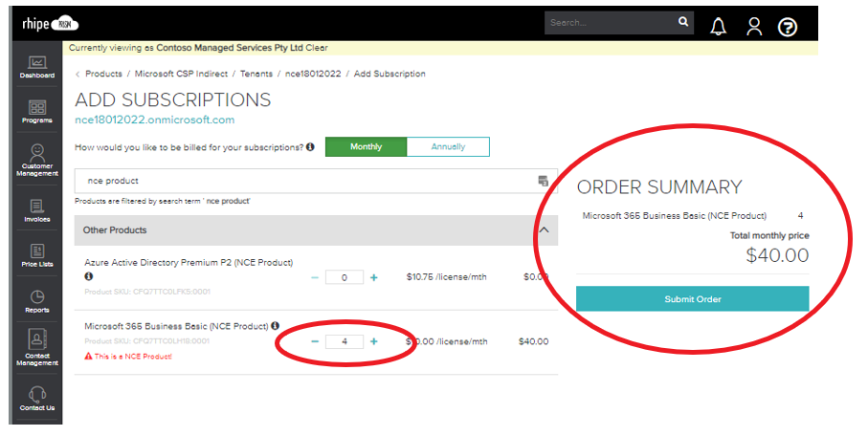Click the Azure Active Directory info icon

(x=89, y=275)
